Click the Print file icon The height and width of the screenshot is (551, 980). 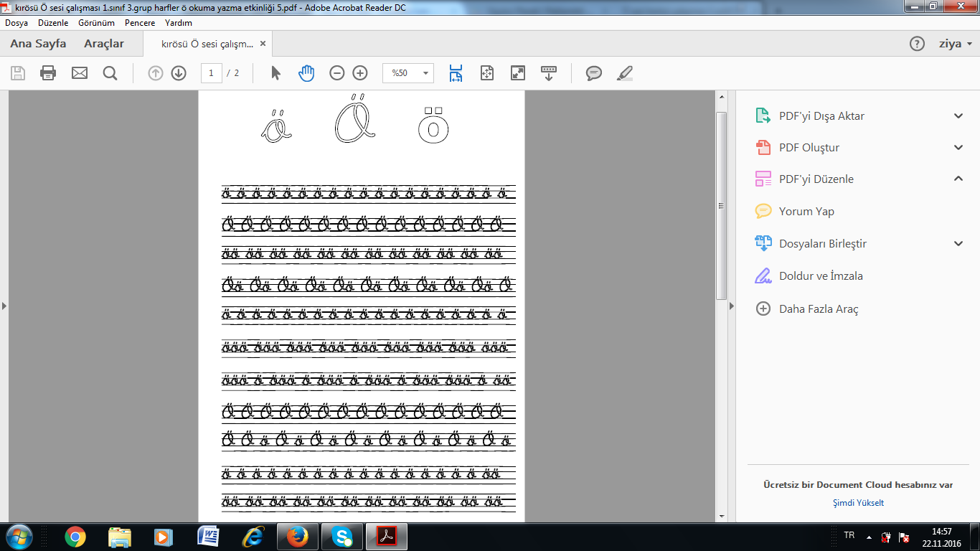click(48, 73)
